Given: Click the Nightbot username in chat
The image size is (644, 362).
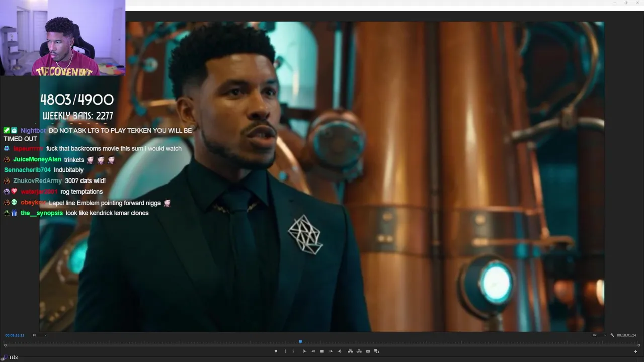Looking at the screenshot, I should point(33,131).
